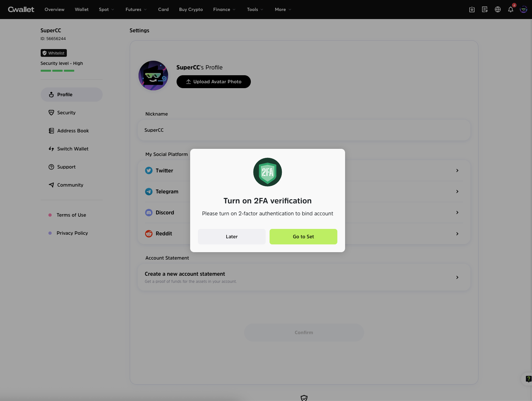
Task: Click the Reddit icon
Action: coord(149,233)
